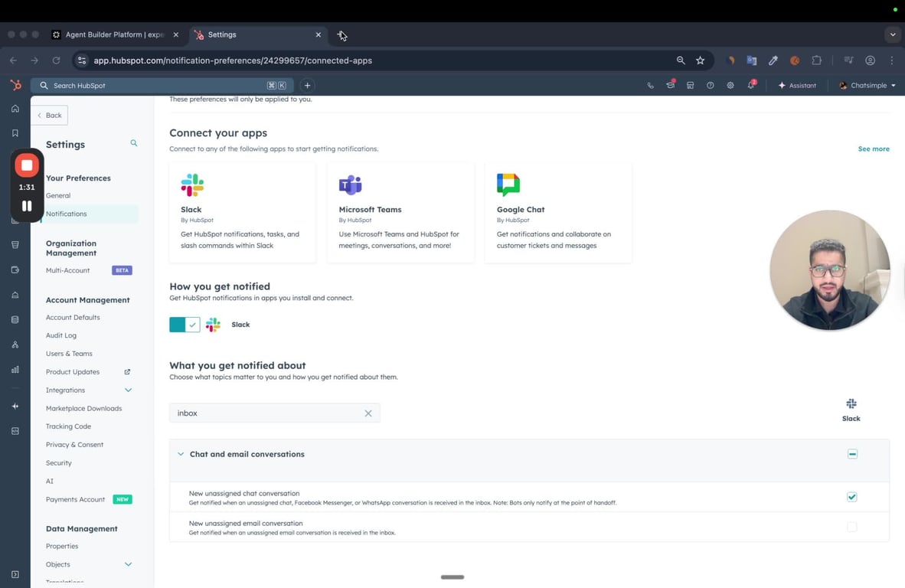Image resolution: width=905 pixels, height=588 pixels.
Task: Open Security settings
Action: click(x=59, y=462)
